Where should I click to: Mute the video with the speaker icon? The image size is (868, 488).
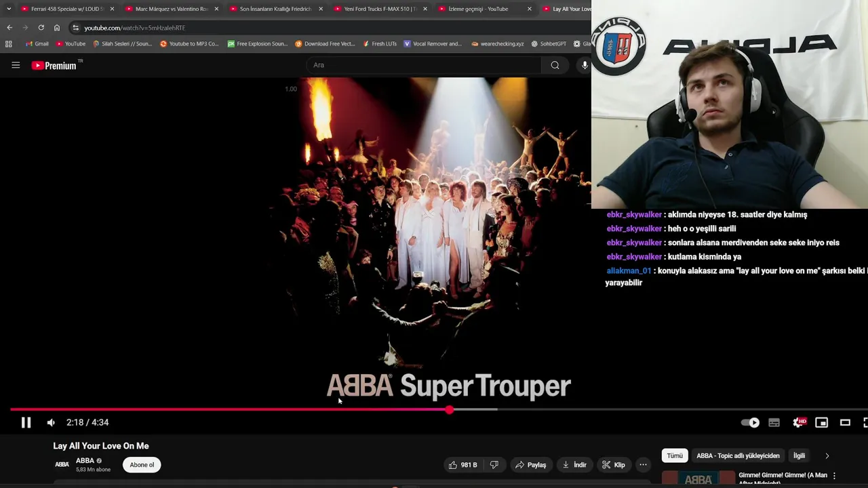click(51, 422)
